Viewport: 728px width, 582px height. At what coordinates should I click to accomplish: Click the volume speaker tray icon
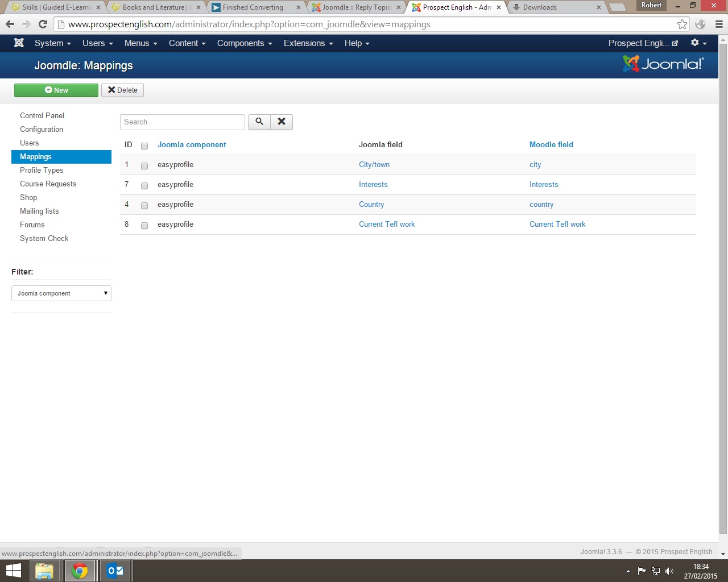[x=669, y=571]
